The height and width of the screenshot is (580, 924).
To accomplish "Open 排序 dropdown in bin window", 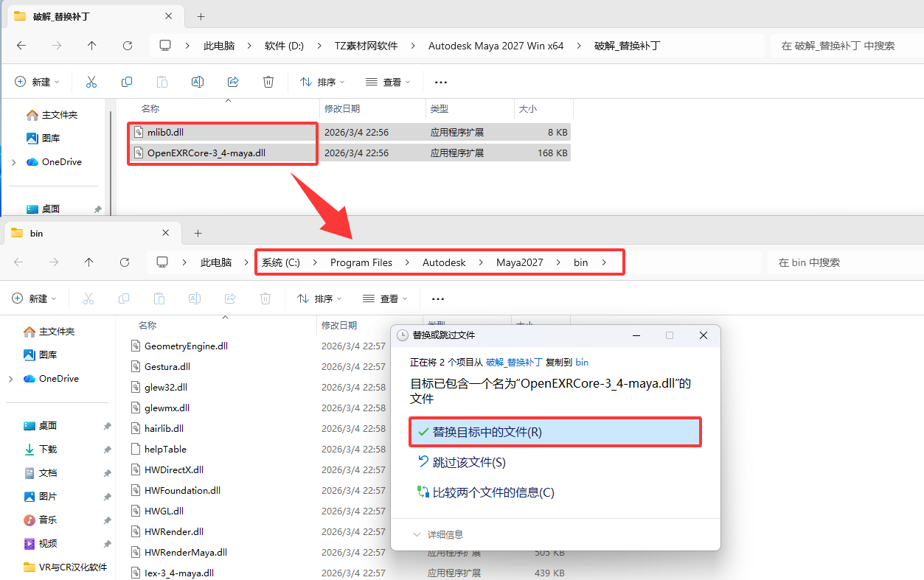I will pos(319,298).
